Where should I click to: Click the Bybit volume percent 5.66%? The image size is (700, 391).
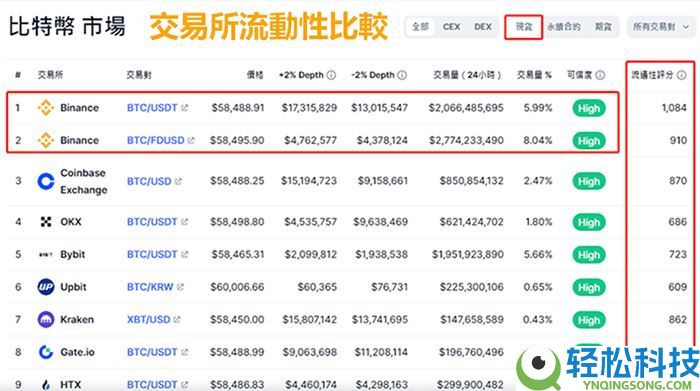[538, 254]
